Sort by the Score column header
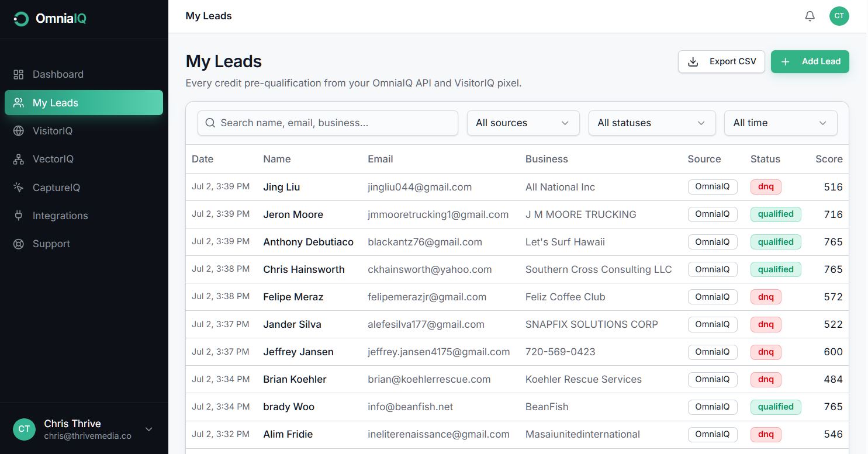Image resolution: width=868 pixels, height=454 pixels. point(829,159)
